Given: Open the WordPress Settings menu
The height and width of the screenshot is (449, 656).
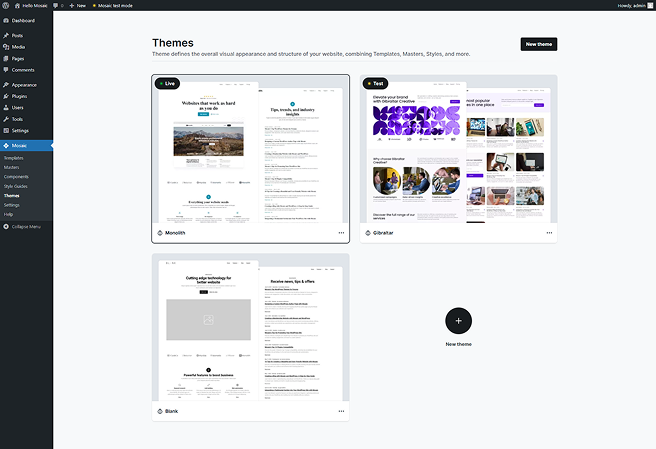Looking at the screenshot, I should coord(26,131).
